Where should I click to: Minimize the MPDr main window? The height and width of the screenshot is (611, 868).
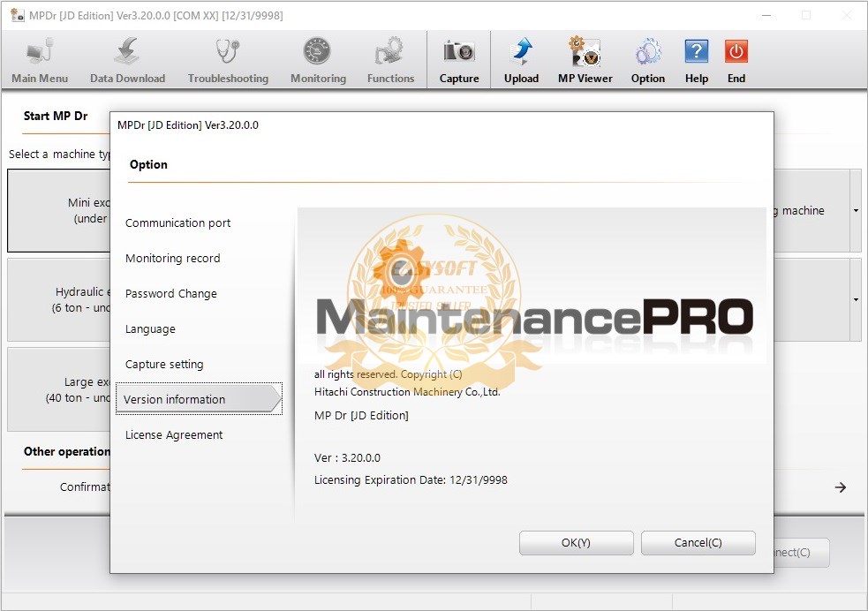[766, 16]
